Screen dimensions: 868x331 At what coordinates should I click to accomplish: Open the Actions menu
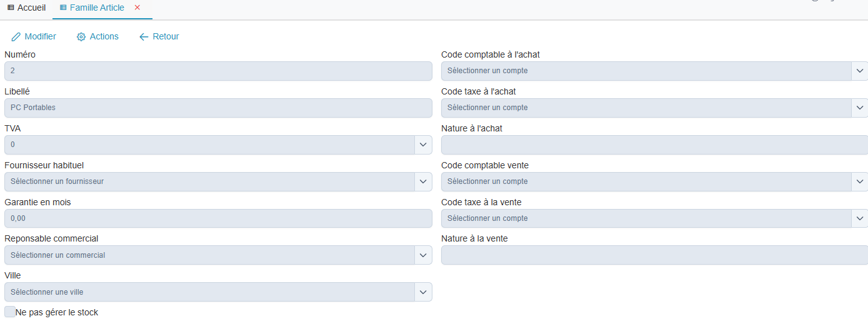point(104,37)
